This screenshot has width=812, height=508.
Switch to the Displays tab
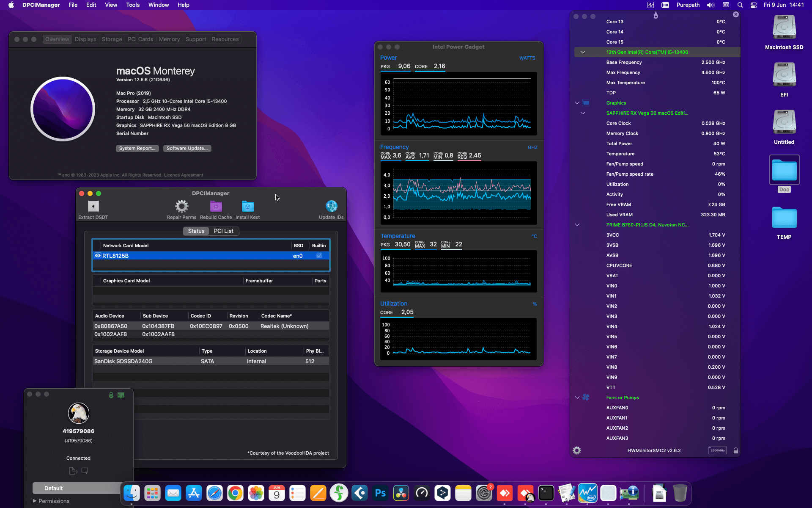click(x=85, y=39)
